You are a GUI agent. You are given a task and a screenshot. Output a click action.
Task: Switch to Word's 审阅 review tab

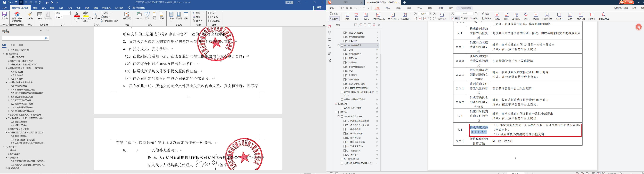(x=87, y=8)
